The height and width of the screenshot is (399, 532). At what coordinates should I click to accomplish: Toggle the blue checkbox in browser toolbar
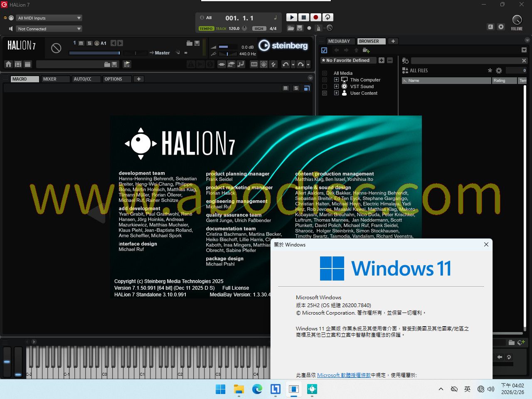click(x=324, y=50)
